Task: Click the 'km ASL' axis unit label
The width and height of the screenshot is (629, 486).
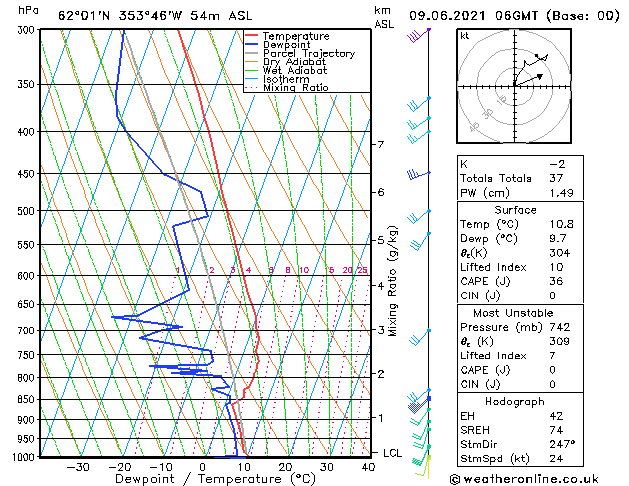Action: coord(384,17)
